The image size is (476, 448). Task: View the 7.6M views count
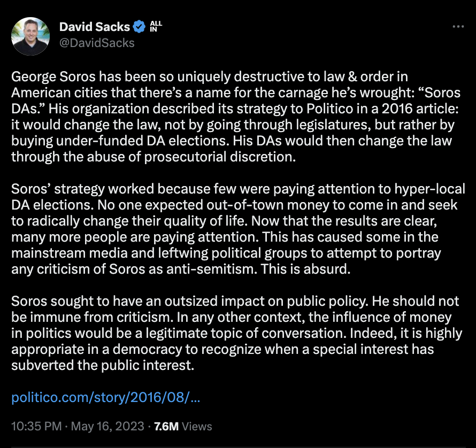coord(166,427)
